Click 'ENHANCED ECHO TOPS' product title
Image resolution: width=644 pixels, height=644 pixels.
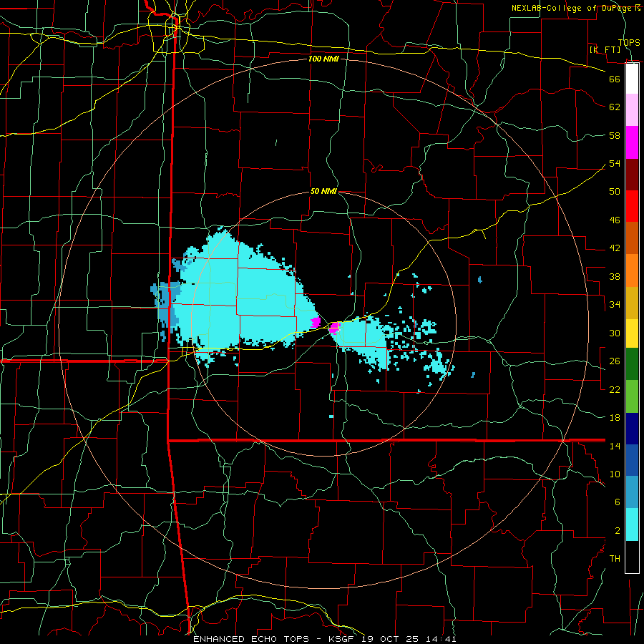[251, 639]
